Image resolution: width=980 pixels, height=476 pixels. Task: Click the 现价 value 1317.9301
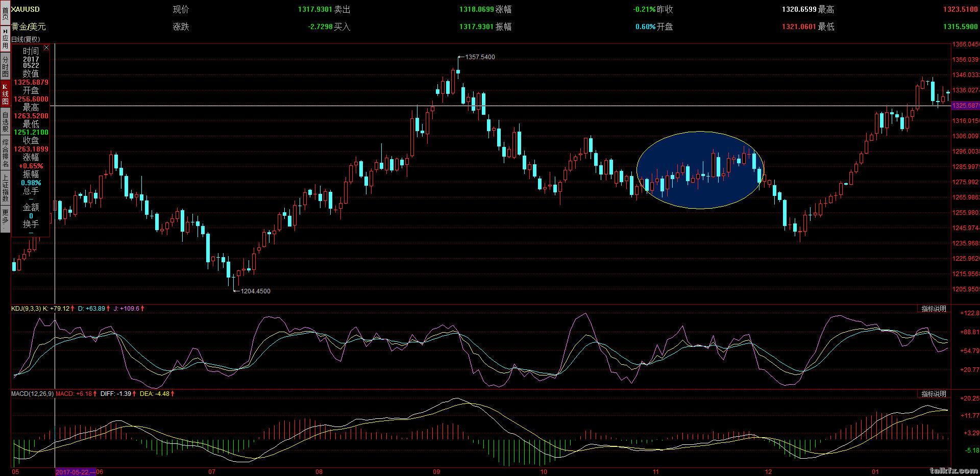click(x=315, y=9)
